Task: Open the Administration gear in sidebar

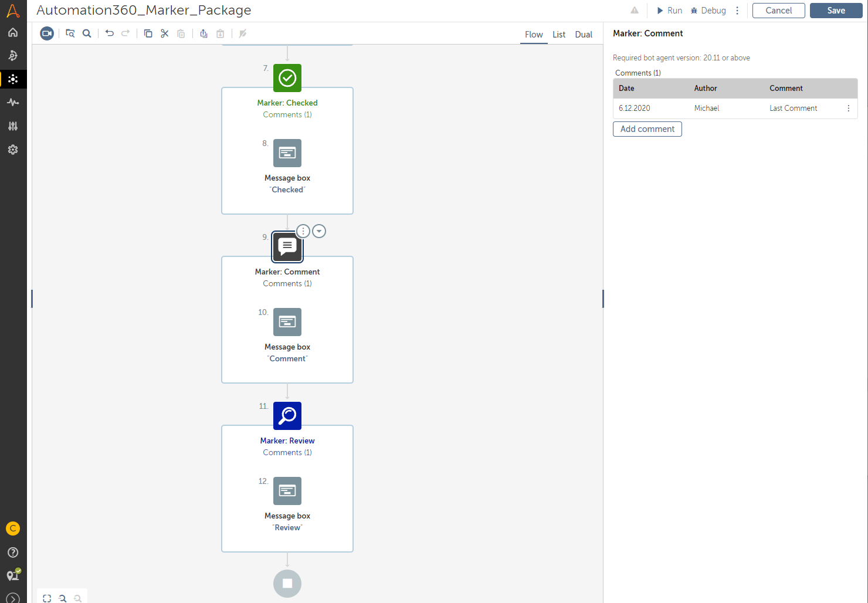Action: tap(13, 150)
